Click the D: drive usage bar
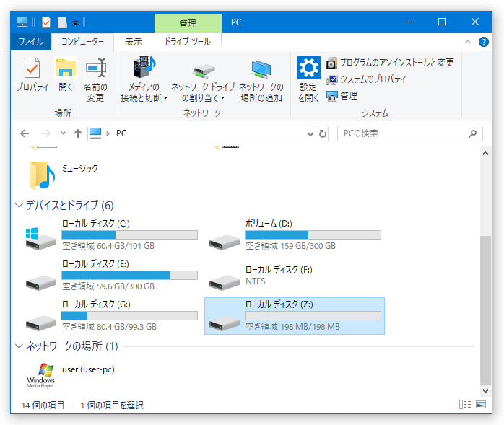Viewport: 504px width, 425px height. (x=313, y=235)
